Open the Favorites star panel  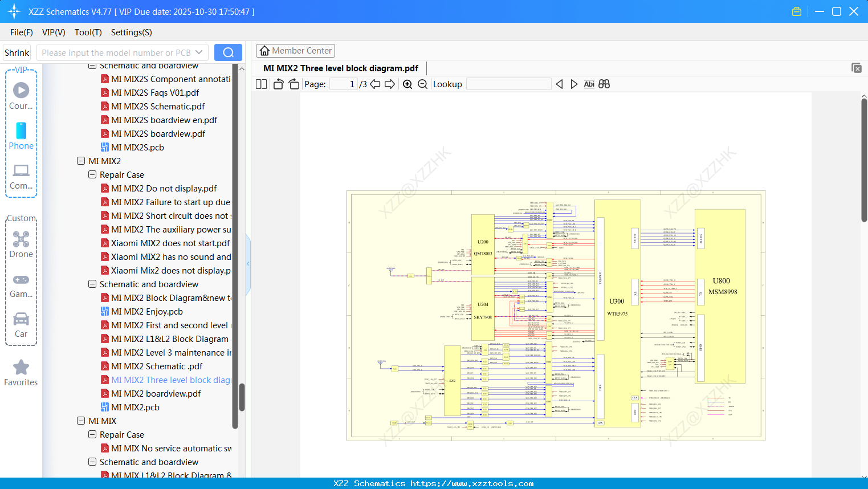pos(21,368)
